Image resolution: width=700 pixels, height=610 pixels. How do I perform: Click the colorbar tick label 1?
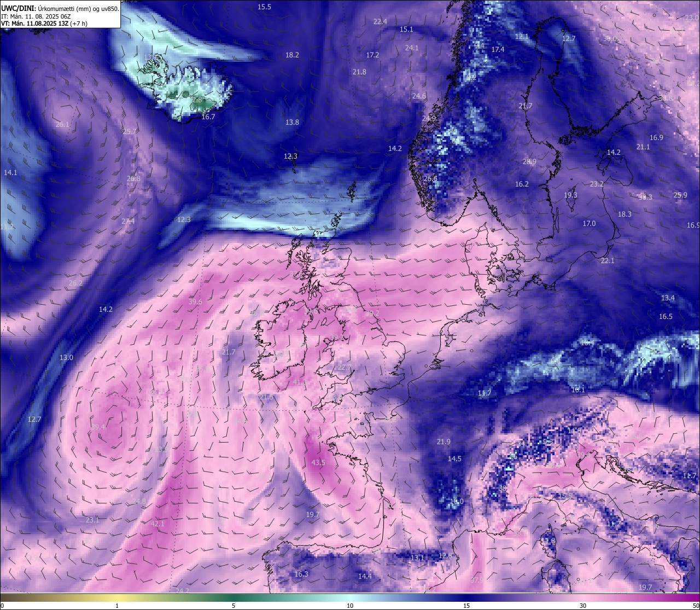(x=117, y=606)
